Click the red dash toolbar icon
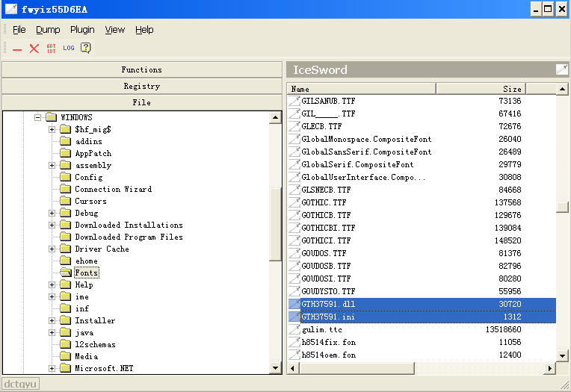The width and height of the screenshot is (571, 392). click(x=17, y=49)
